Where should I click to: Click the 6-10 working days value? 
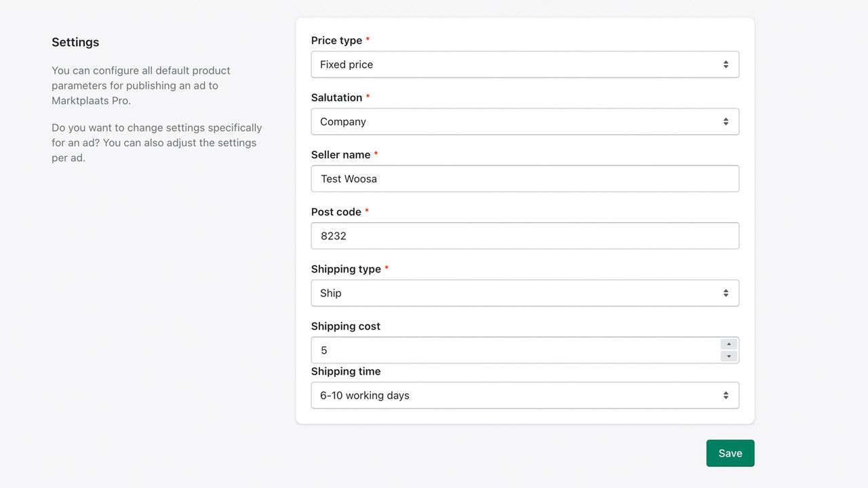pyautogui.click(x=364, y=395)
